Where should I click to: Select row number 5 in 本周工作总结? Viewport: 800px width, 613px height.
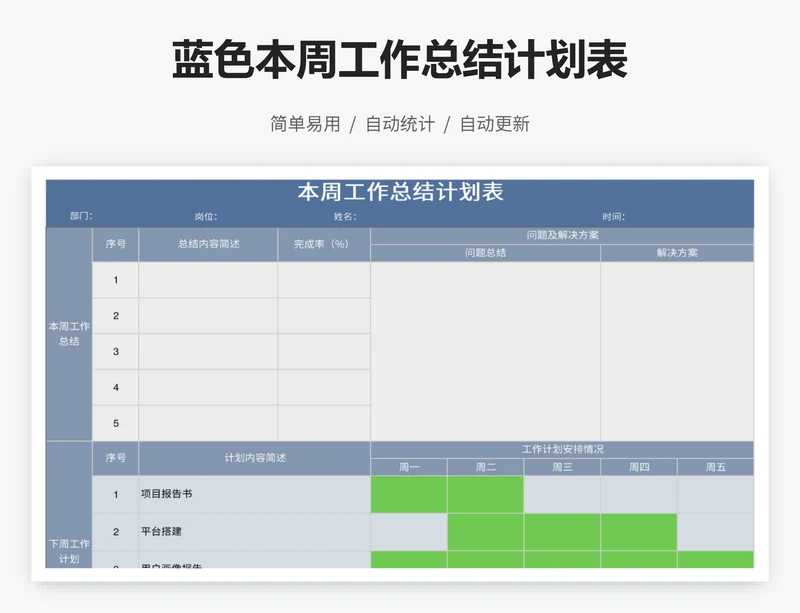point(116,423)
